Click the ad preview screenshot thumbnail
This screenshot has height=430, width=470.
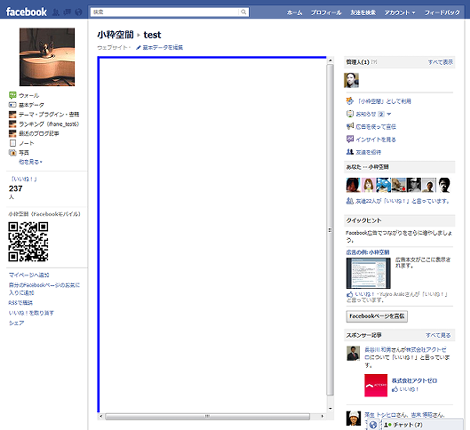[368, 273]
